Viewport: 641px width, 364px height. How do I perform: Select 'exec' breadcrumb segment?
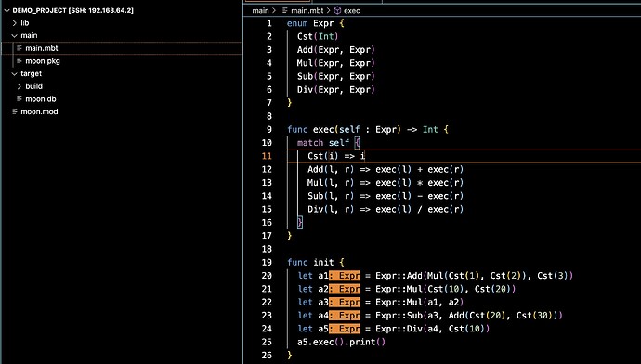[x=351, y=10]
